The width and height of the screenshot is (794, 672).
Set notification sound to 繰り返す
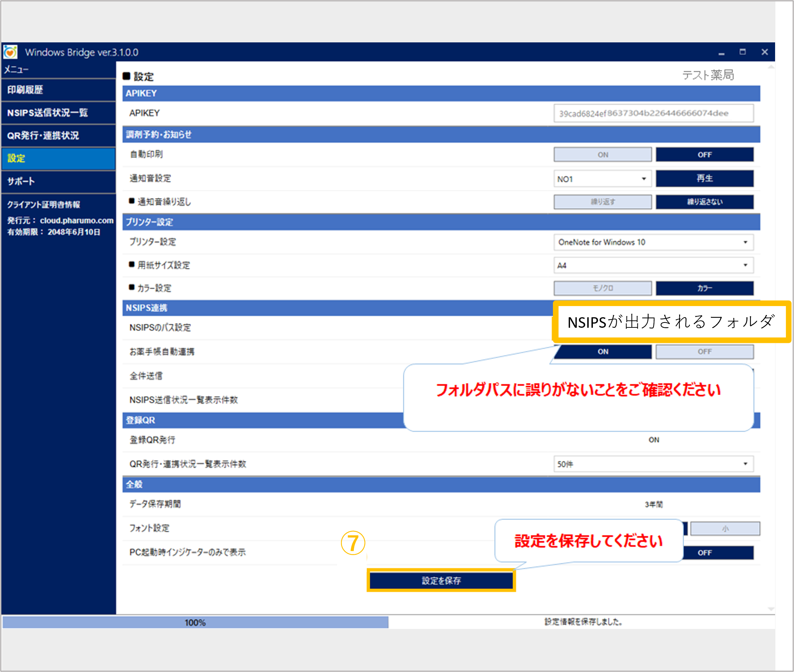[x=602, y=202]
